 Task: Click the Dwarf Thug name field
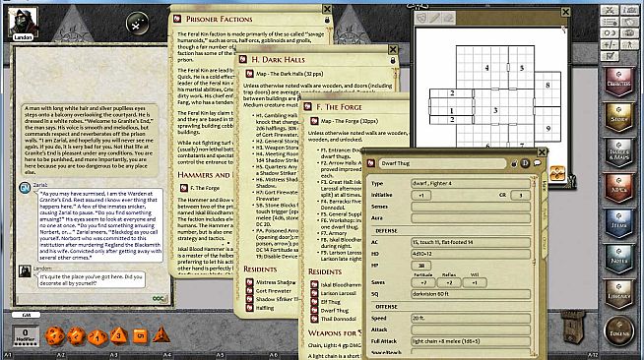(x=442, y=163)
